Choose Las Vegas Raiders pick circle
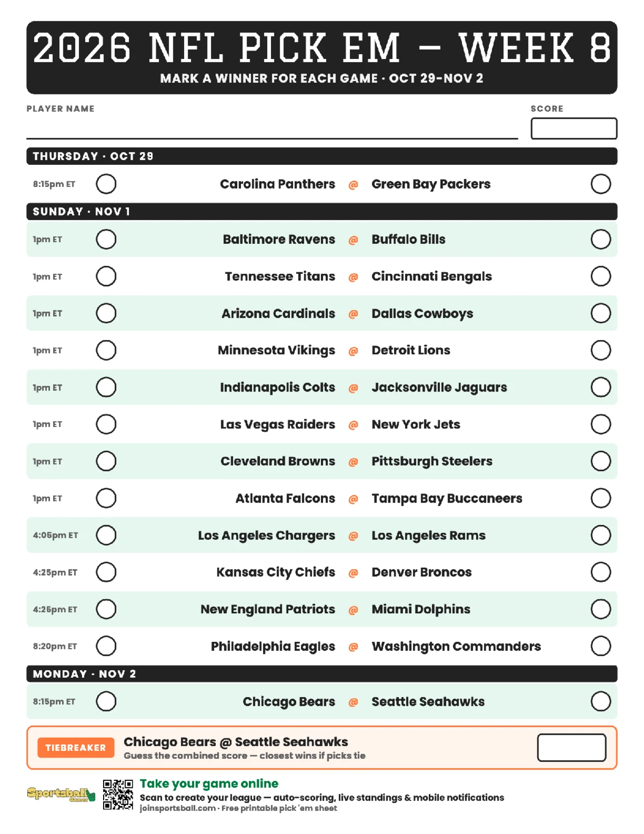 click(x=106, y=424)
